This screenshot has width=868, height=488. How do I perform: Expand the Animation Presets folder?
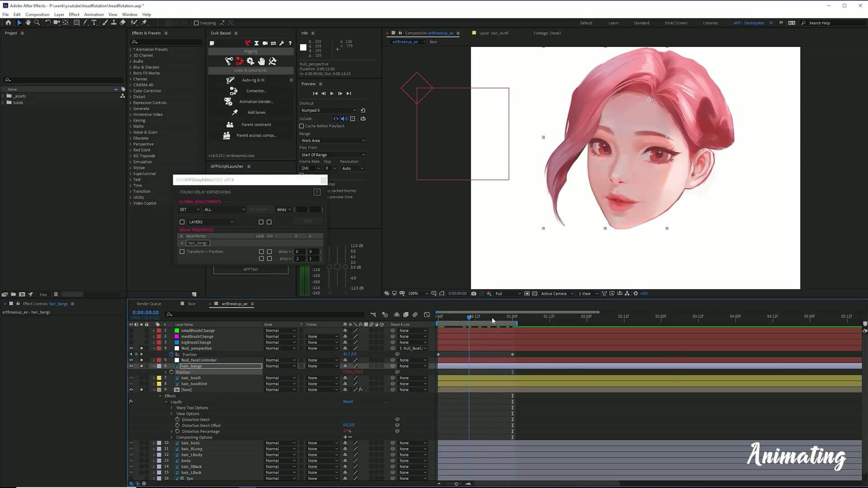(131, 50)
